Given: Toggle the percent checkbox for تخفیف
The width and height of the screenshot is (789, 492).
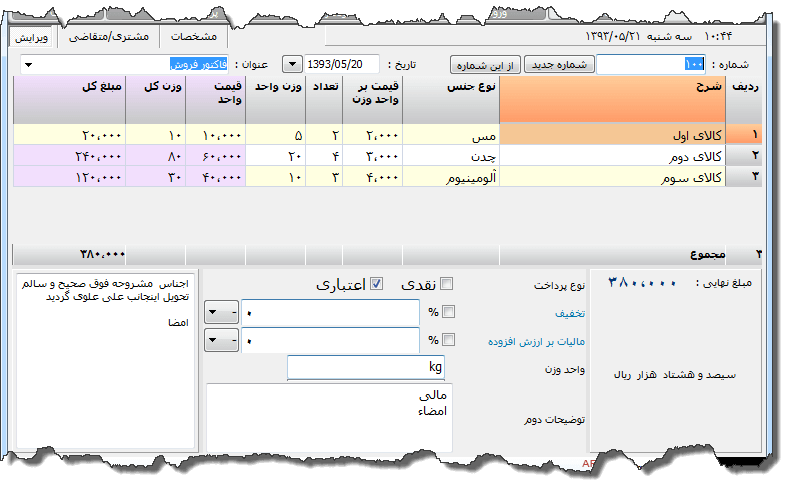Looking at the screenshot, I should click(446, 312).
